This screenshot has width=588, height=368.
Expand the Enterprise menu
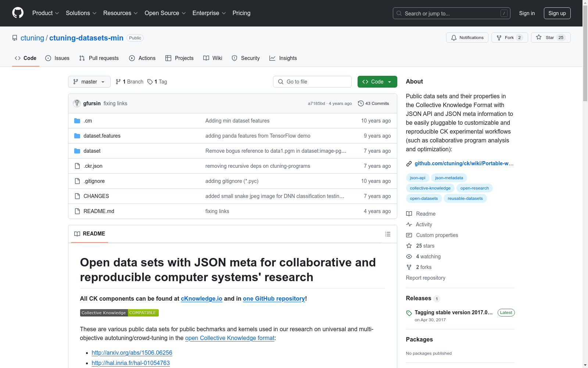point(209,13)
